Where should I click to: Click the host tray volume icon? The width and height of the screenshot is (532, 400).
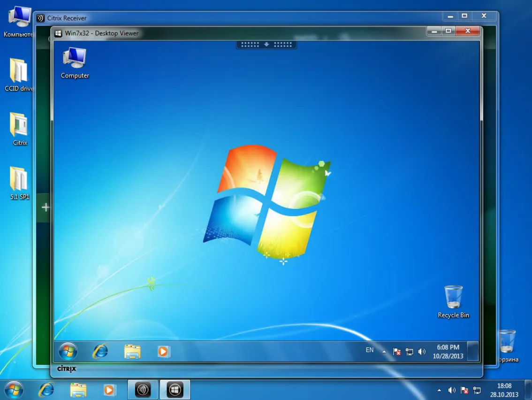(452, 391)
